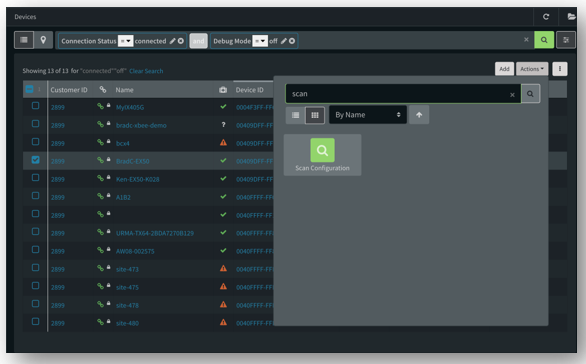Click the refresh icon in Devices header

[546, 16]
